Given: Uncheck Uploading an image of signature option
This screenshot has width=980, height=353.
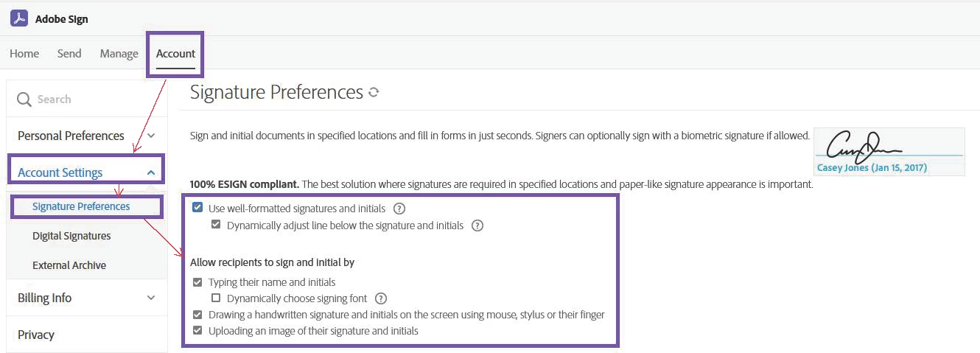Looking at the screenshot, I should coord(197,331).
